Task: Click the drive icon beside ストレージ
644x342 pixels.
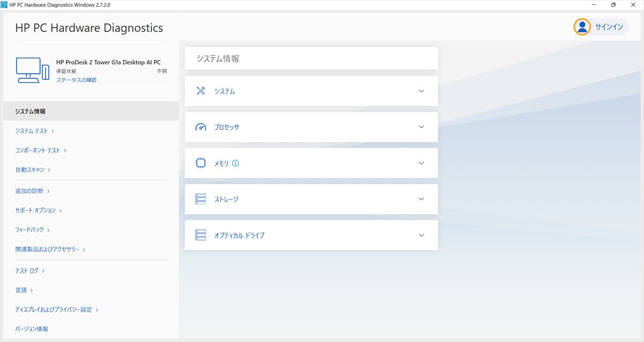Action: 201,199
